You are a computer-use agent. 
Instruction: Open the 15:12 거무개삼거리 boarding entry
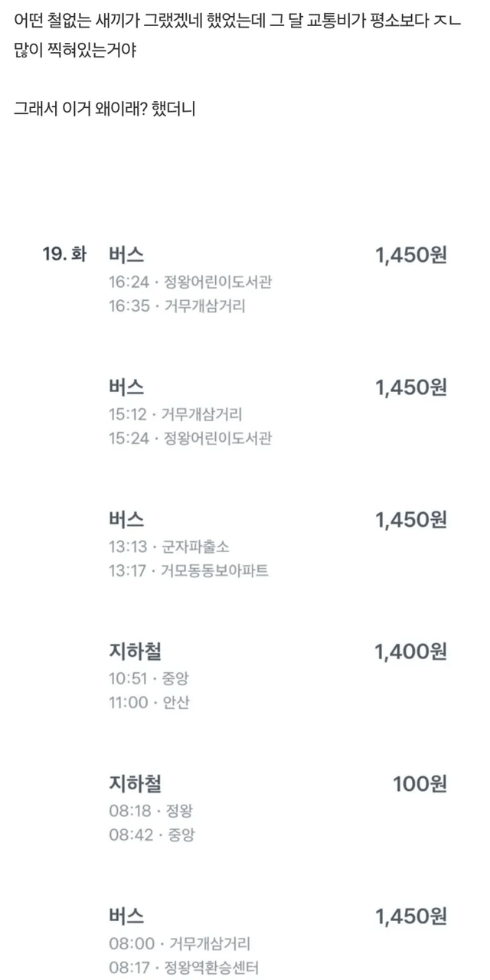(x=175, y=415)
